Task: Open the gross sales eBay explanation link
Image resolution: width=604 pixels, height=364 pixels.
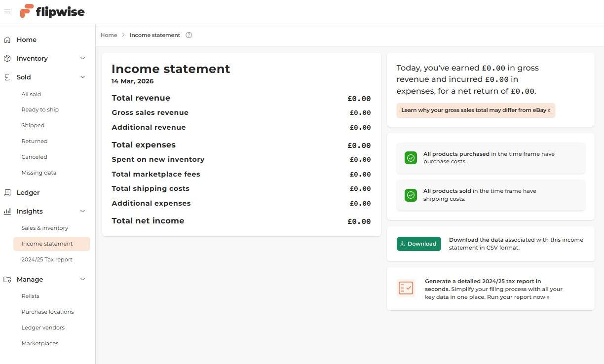Action: click(x=475, y=110)
